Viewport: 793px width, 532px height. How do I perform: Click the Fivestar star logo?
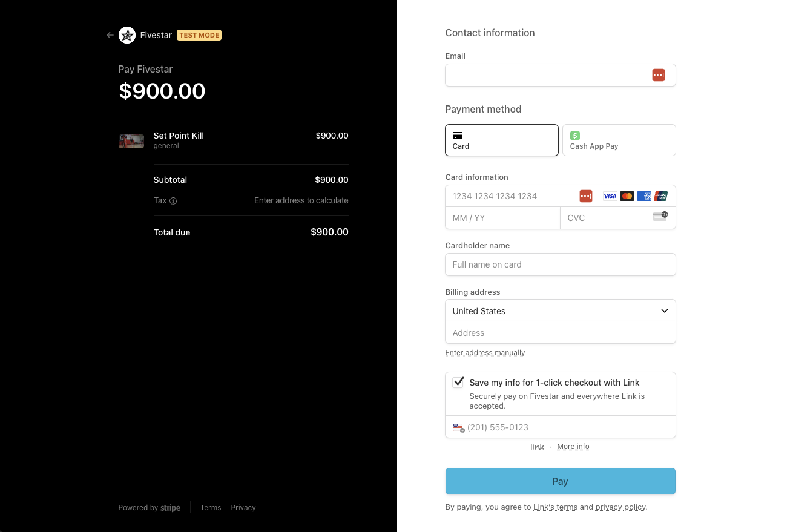127,35
